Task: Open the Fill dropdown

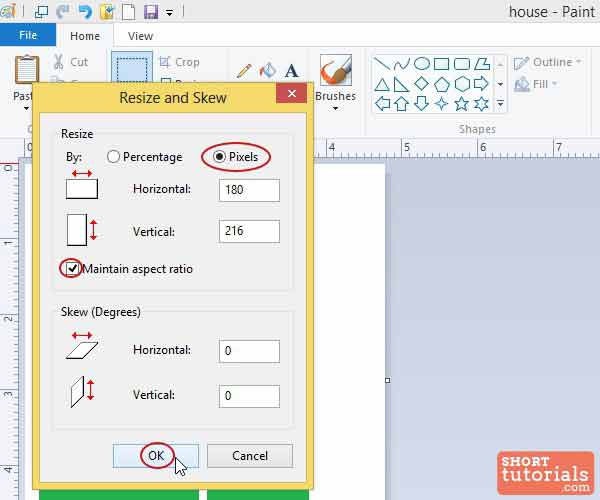Action: click(x=540, y=85)
